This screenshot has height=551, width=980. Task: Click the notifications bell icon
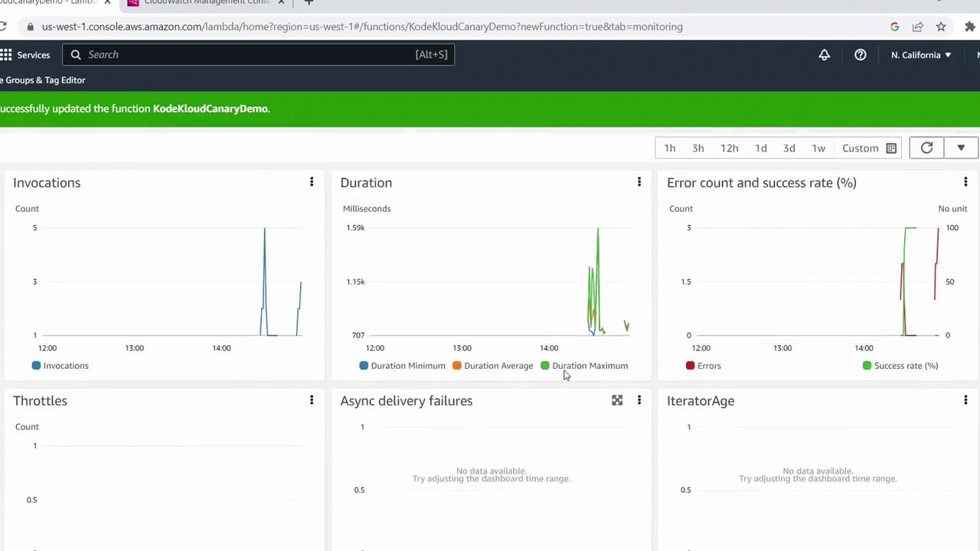(824, 55)
